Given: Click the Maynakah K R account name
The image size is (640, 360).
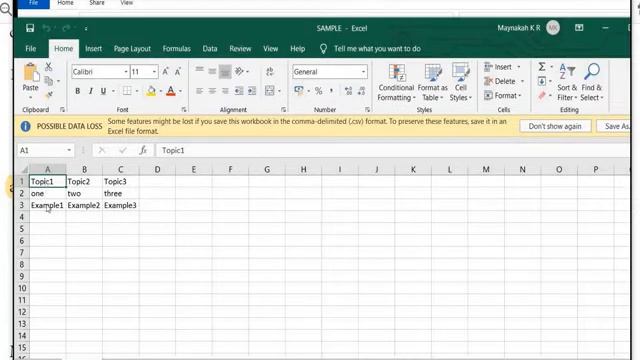Looking at the screenshot, I should point(518,28).
